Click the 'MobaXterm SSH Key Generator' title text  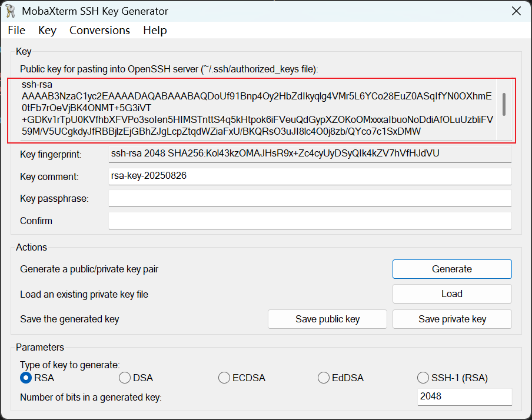click(95, 11)
